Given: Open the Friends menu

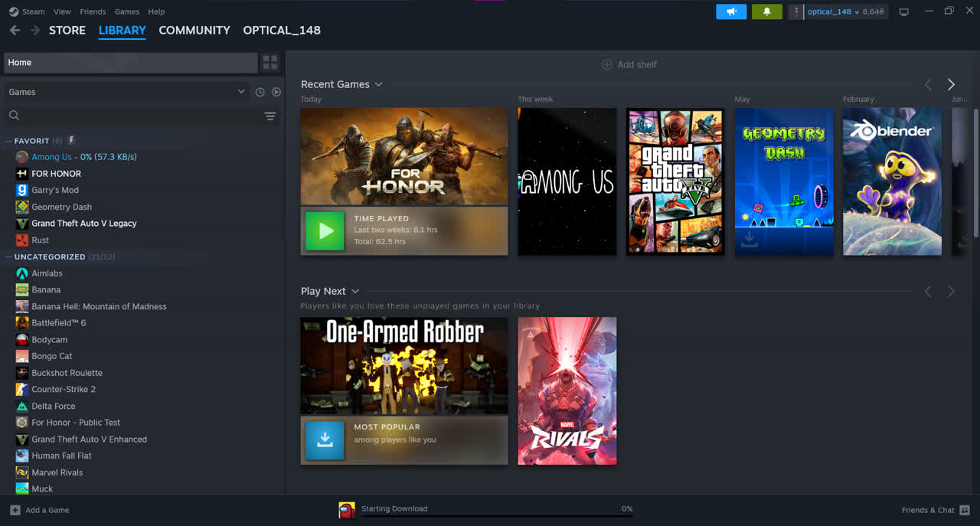Looking at the screenshot, I should pyautogui.click(x=93, y=11).
